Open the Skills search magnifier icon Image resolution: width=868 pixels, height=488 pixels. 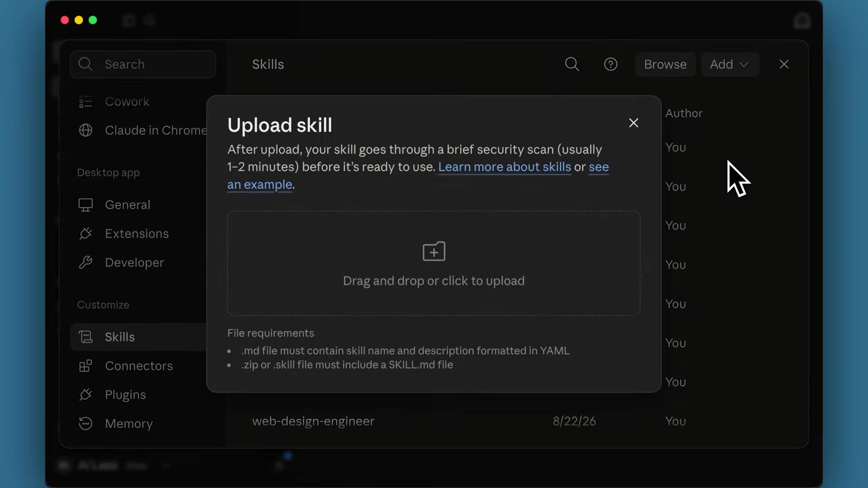tap(572, 64)
